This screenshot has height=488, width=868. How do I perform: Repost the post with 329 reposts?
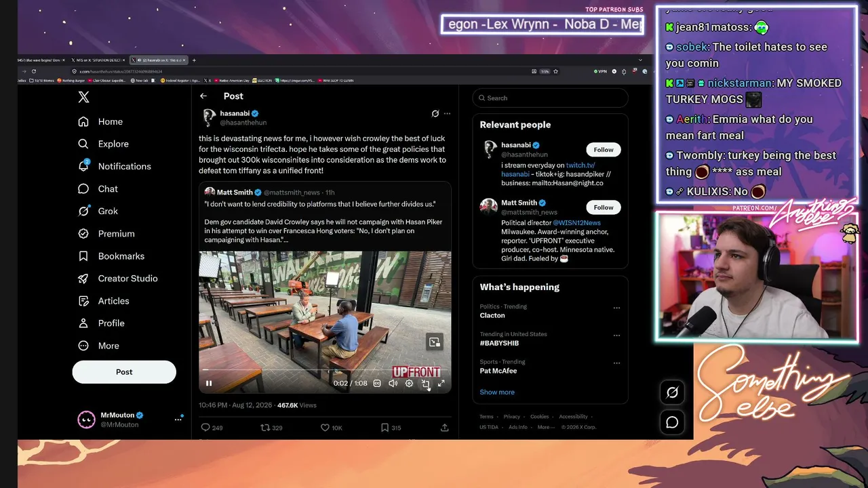coord(271,428)
